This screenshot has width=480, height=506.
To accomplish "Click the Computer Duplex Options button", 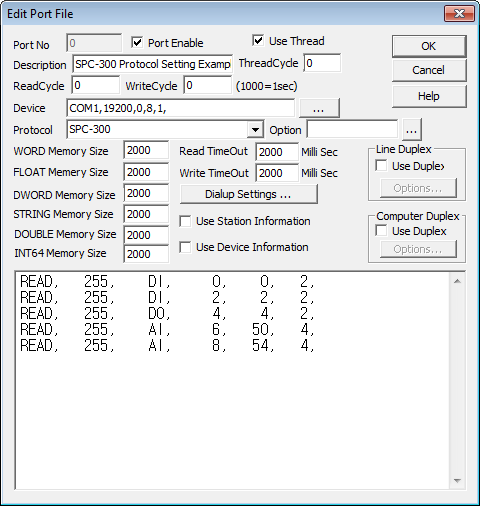I will coord(418,249).
